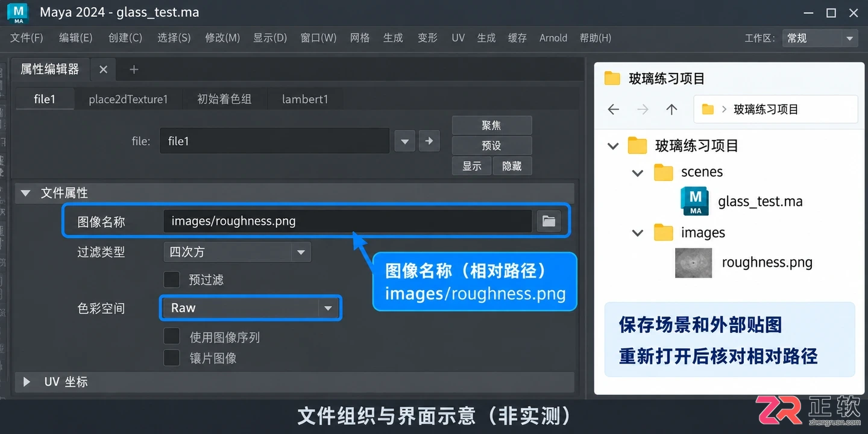The height and width of the screenshot is (434, 868).
Task: Open the 窗口(W) menu
Action: [318, 38]
